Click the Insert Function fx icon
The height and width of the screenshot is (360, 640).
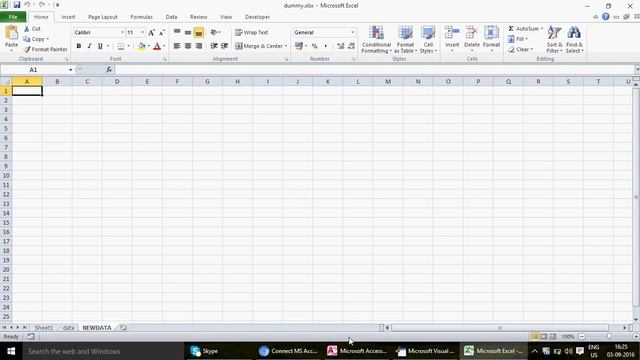click(109, 70)
